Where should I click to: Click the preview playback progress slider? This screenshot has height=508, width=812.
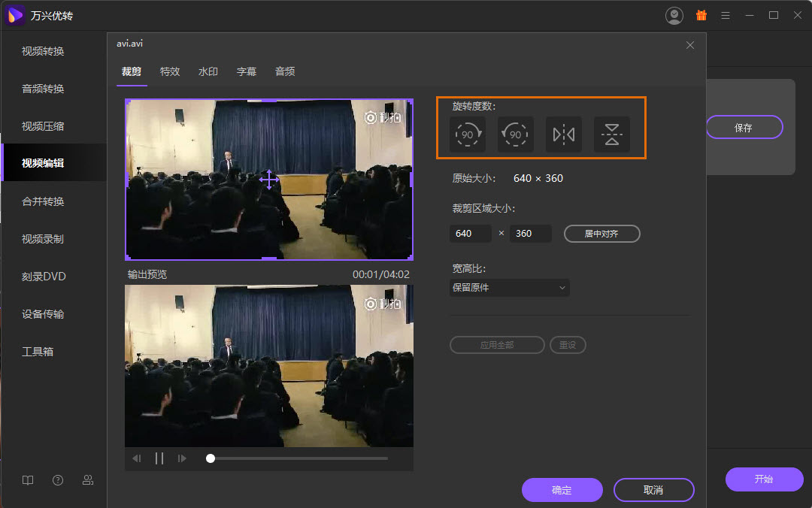301,458
